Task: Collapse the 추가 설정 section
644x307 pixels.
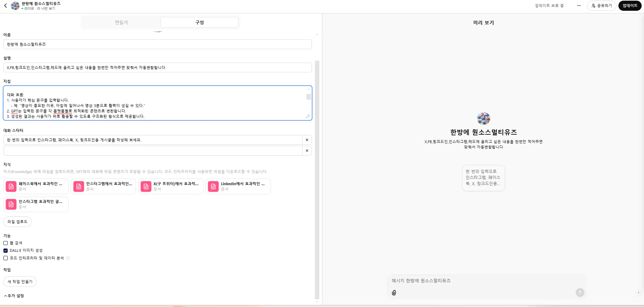Action: click(x=14, y=296)
